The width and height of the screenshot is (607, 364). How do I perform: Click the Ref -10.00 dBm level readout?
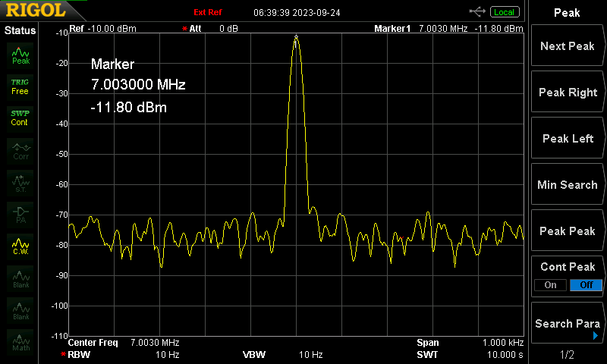(x=102, y=29)
